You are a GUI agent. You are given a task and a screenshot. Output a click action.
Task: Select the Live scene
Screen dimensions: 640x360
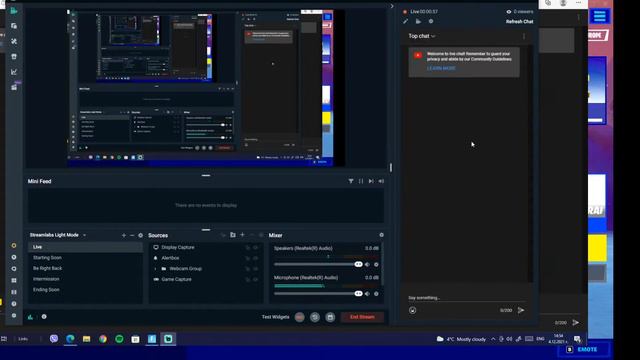click(x=85, y=247)
